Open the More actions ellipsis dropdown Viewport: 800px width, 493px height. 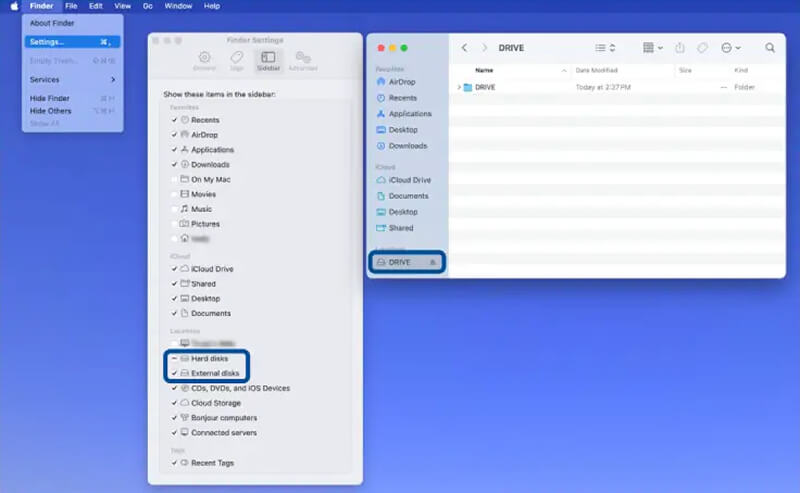pos(731,47)
